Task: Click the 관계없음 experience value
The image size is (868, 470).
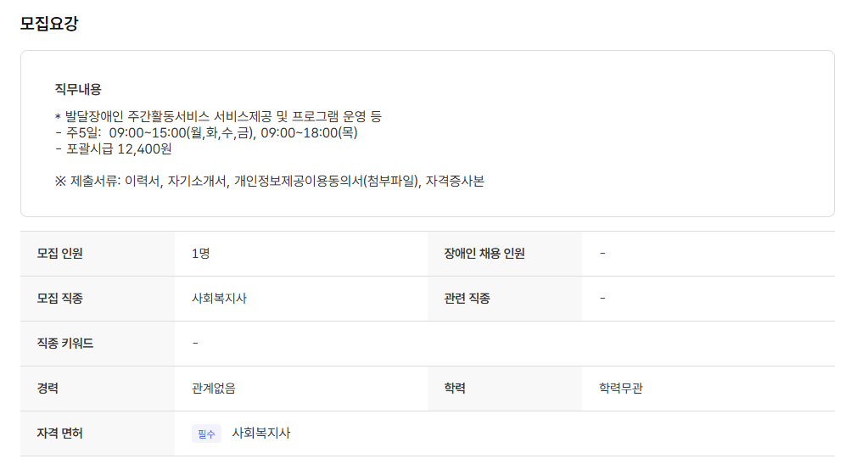Action: point(214,389)
